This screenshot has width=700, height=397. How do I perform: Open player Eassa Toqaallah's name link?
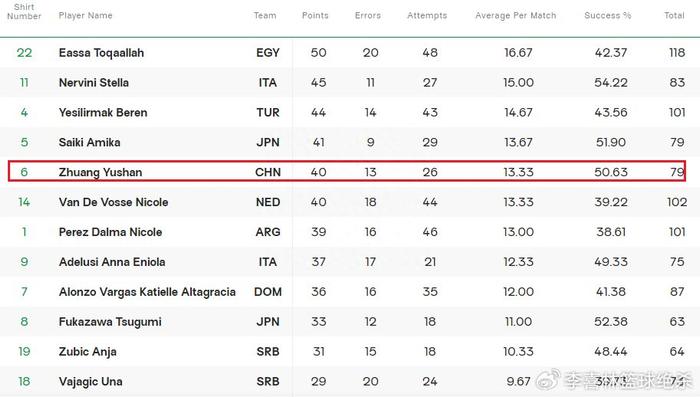tap(101, 53)
